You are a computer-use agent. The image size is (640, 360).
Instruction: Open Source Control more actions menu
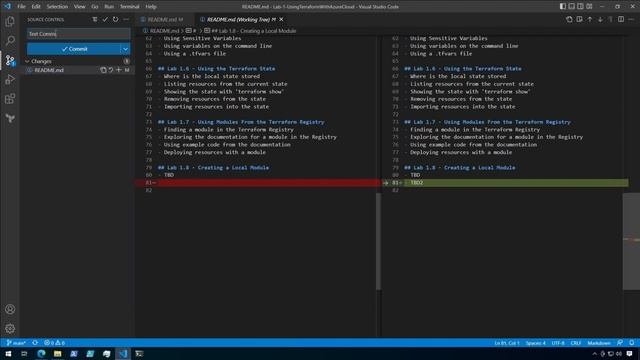tap(126, 19)
